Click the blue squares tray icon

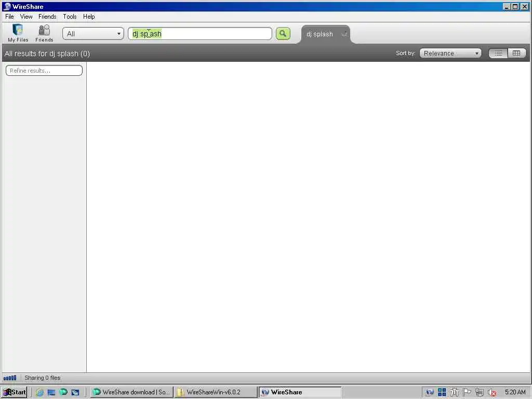442,392
